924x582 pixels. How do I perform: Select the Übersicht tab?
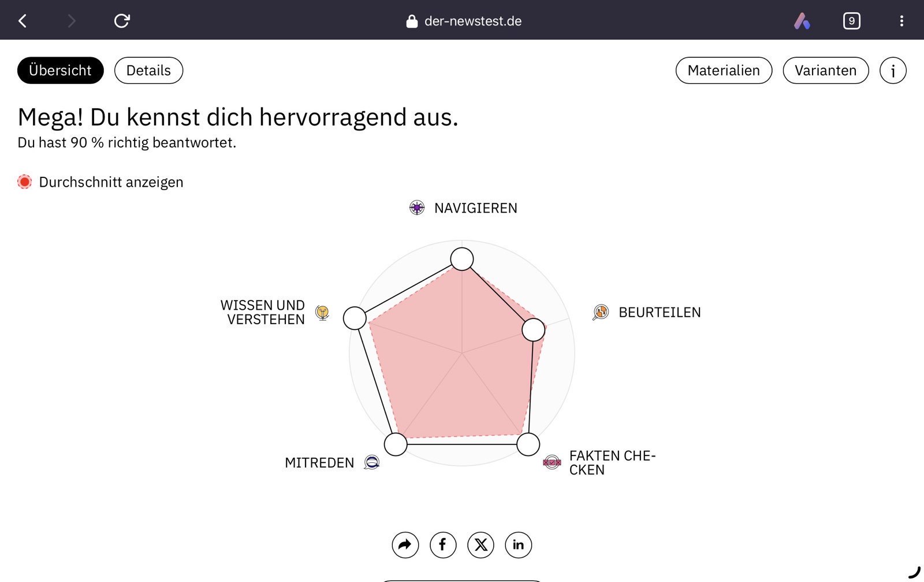[60, 71]
